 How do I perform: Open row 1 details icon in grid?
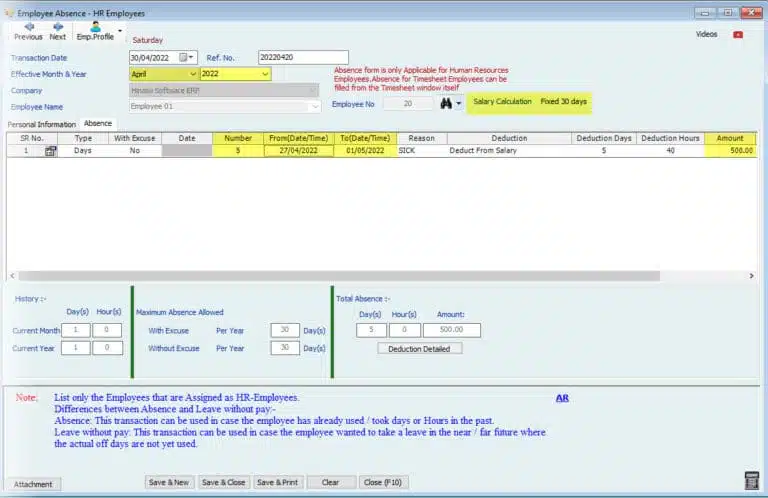click(50, 151)
